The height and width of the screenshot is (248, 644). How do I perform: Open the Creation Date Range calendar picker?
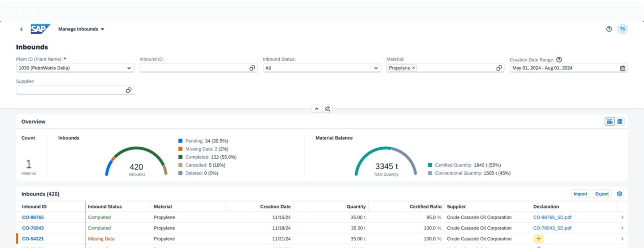click(622, 68)
